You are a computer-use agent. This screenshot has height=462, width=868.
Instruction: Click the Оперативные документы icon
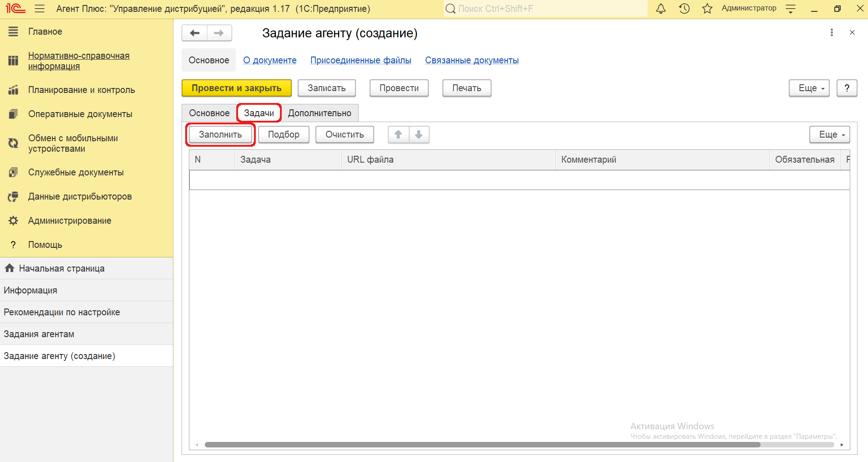(13, 114)
